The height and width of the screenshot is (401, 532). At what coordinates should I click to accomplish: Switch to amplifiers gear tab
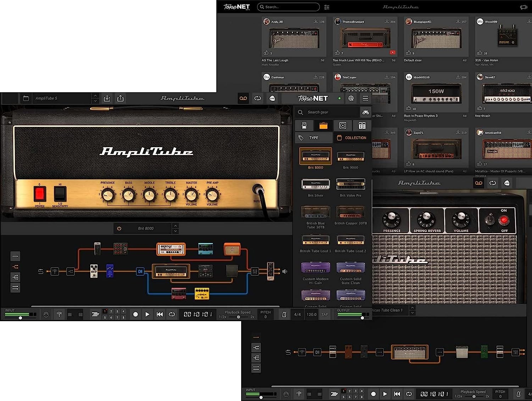tap(323, 125)
